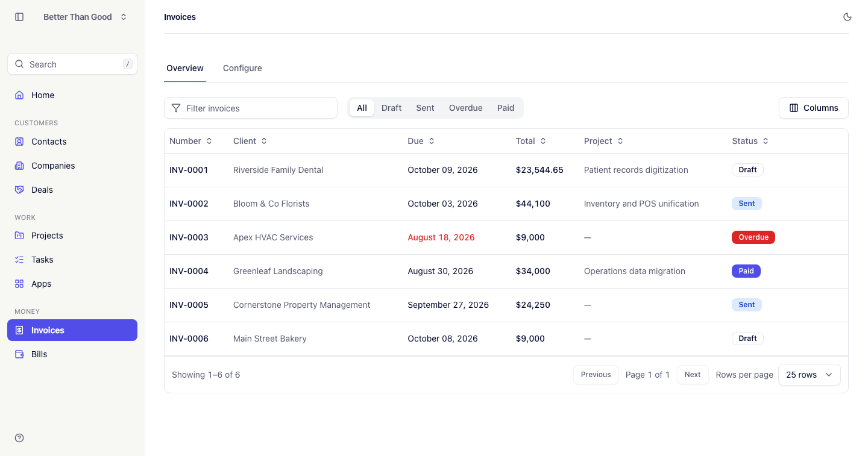The image size is (868, 456).
Task: Switch to the Configure tab
Action: (x=242, y=68)
